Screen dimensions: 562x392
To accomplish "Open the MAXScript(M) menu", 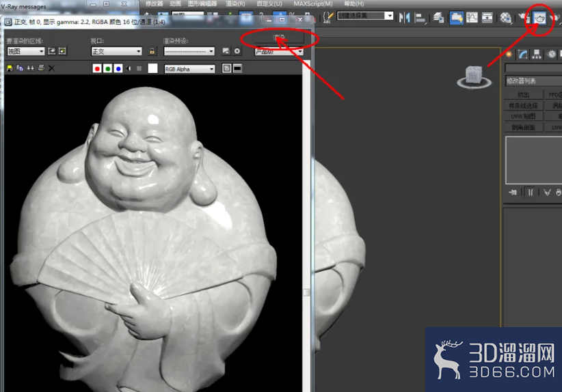I will [313, 3].
